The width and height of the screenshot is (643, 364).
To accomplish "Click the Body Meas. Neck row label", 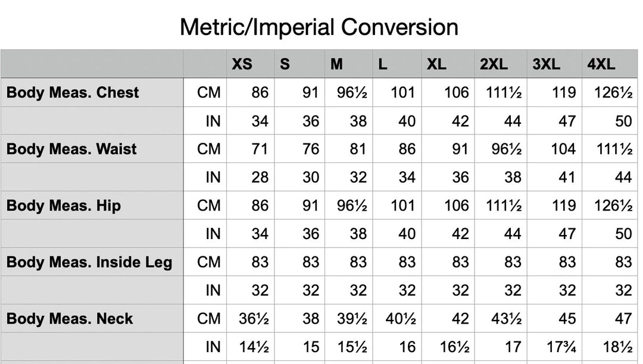I will point(70,319).
